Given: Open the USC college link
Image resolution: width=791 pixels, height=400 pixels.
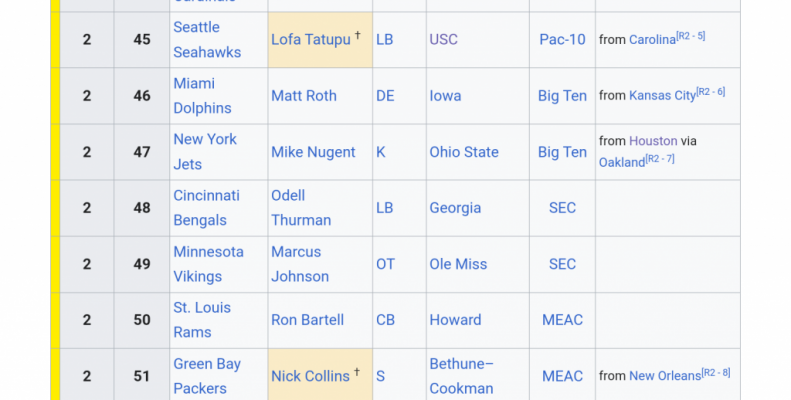Looking at the screenshot, I should [x=443, y=40].
